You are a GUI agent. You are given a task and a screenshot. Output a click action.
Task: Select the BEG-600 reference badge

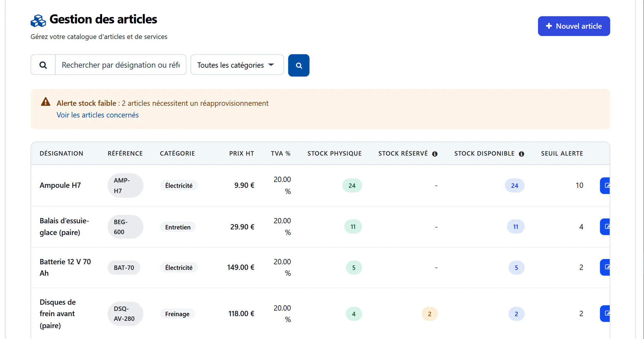tap(125, 227)
